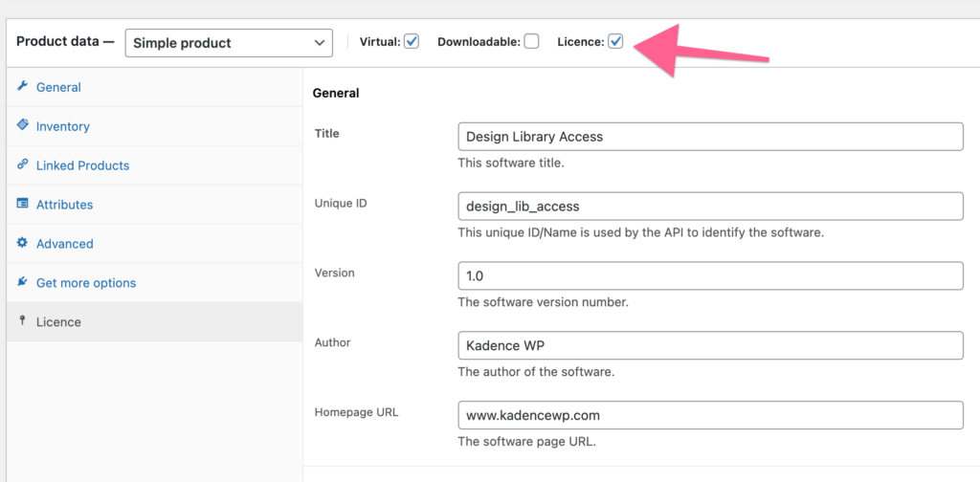Open the Simple product type dropdown
The image size is (980, 482).
click(x=229, y=43)
